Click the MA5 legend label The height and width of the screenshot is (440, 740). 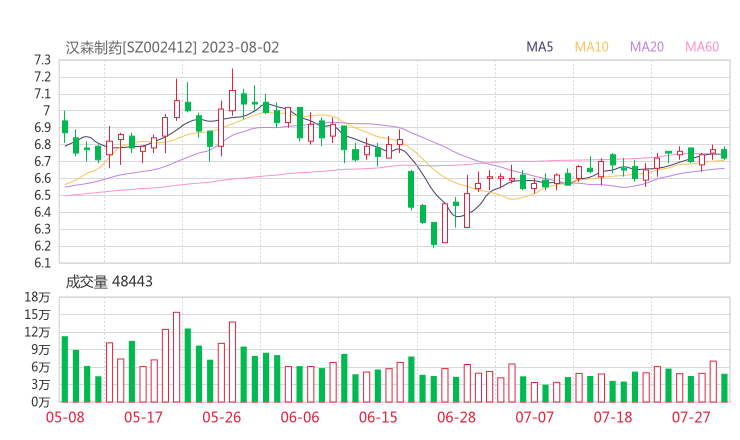pos(539,47)
